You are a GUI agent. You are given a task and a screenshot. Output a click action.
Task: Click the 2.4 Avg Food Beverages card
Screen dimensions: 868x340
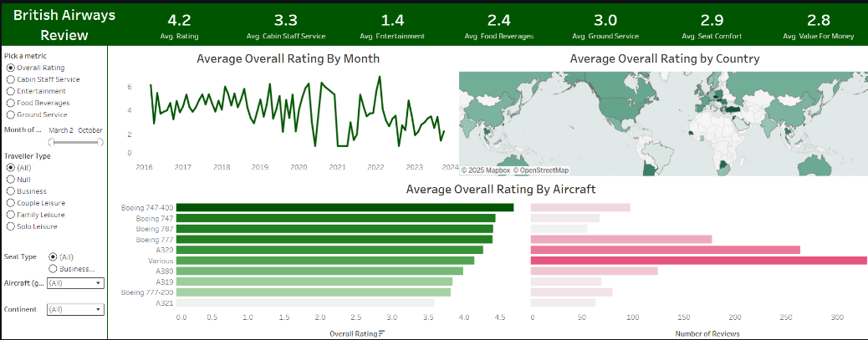(499, 26)
